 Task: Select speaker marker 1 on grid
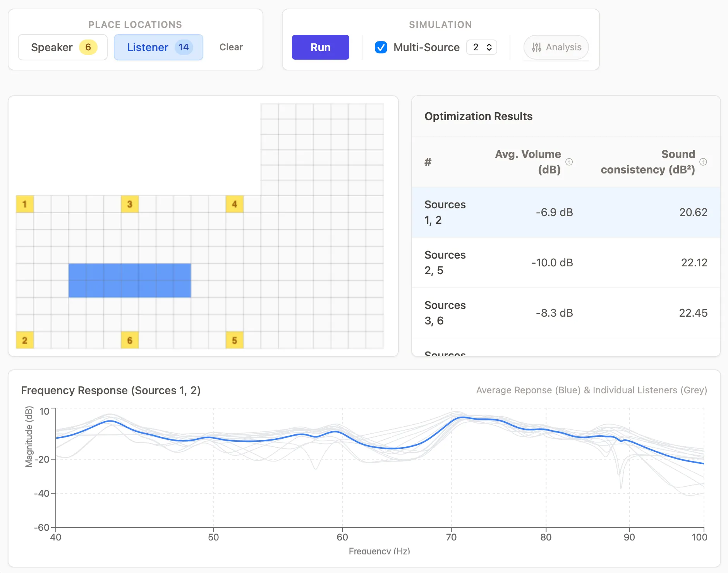point(25,204)
